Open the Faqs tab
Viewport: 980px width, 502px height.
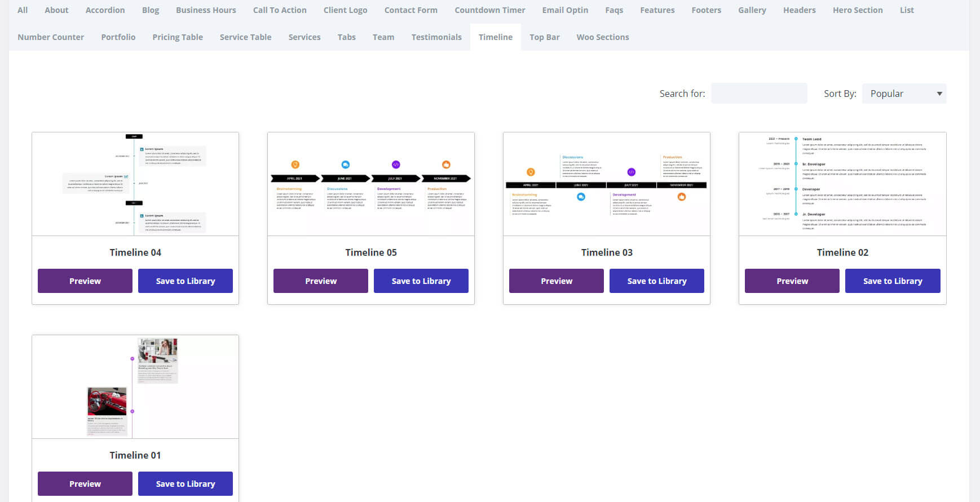[x=614, y=10]
